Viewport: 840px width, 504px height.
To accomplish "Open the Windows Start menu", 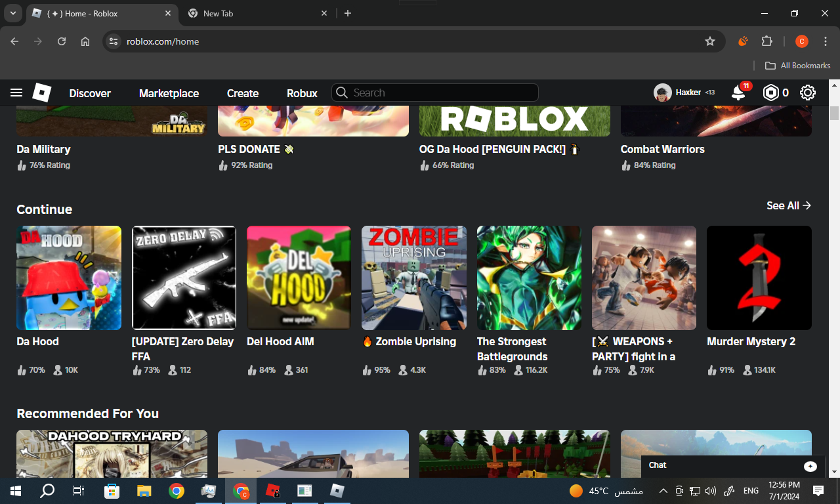I will 16,490.
